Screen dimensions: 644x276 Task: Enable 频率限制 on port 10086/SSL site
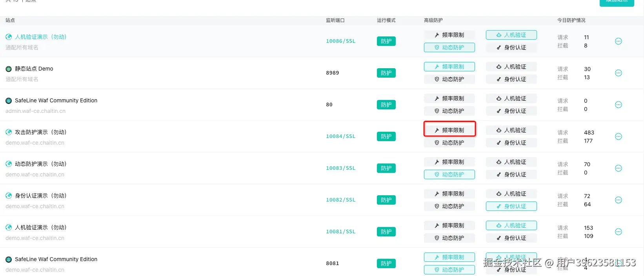(x=449, y=35)
